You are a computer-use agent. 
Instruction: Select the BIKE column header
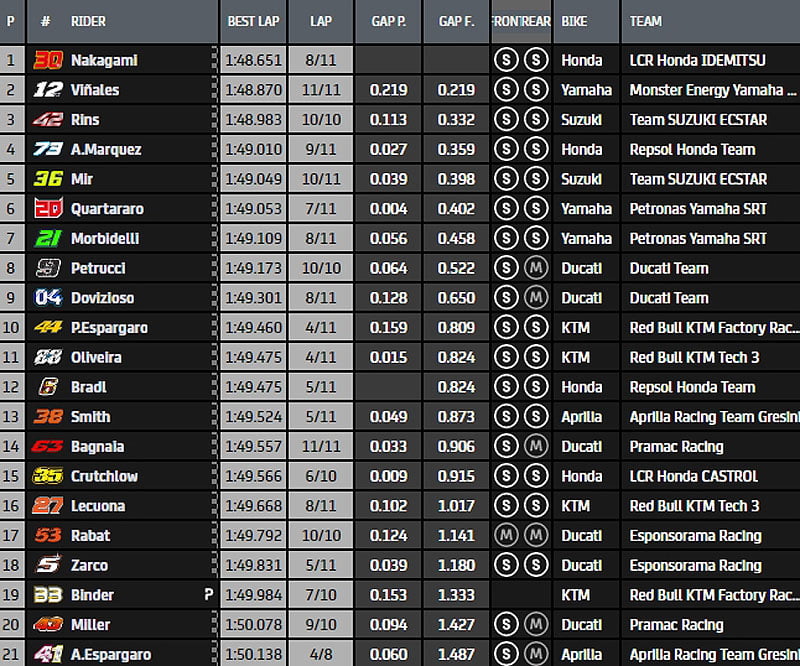point(575,21)
